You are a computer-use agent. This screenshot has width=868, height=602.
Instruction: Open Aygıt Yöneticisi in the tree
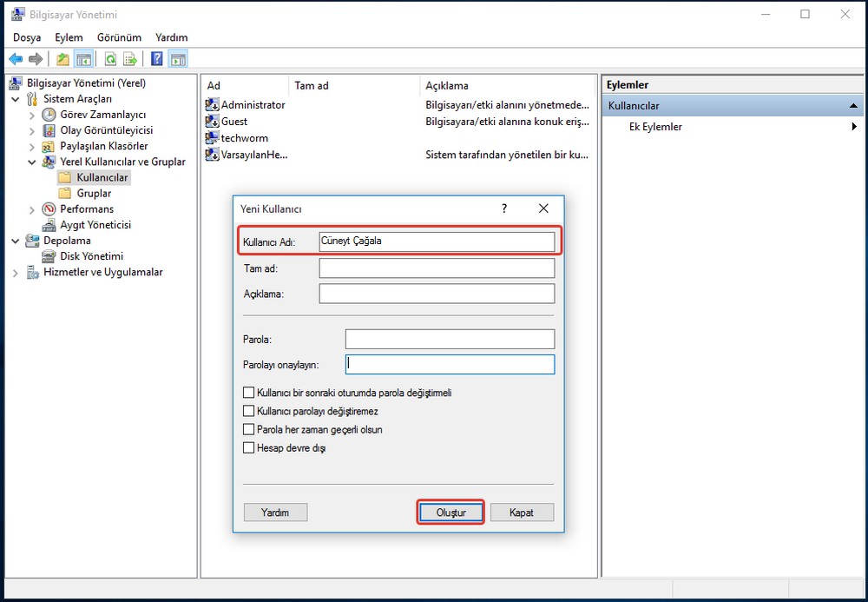tap(95, 225)
